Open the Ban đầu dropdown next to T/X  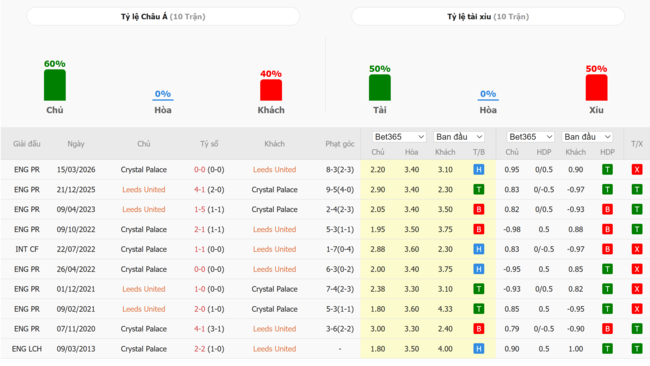click(x=587, y=137)
